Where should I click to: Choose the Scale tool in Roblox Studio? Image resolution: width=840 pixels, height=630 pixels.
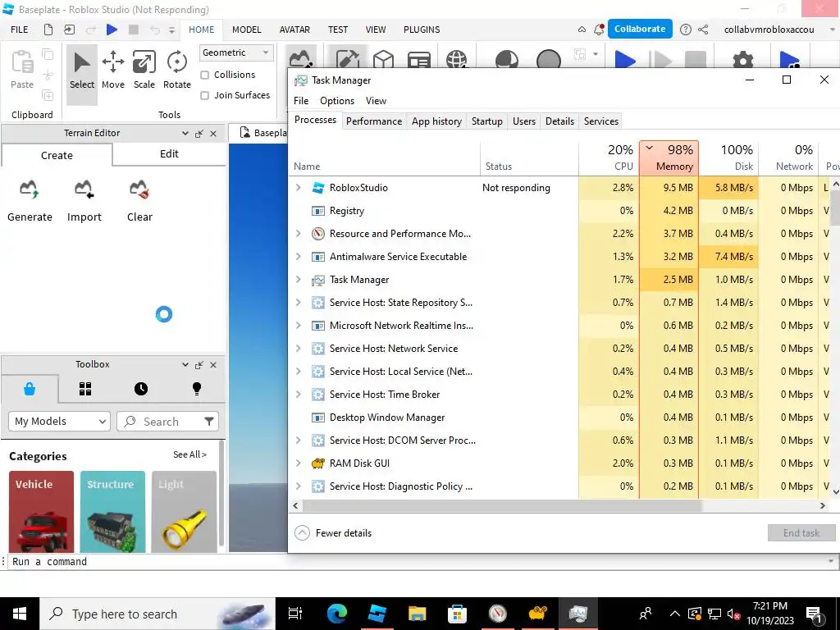click(x=144, y=71)
